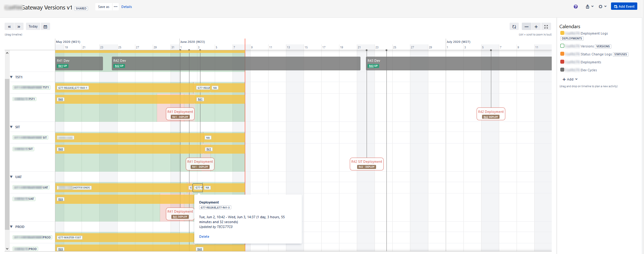Viewport: 644px width, 254px height.
Task: Enter fullscreen with the expand icon
Action: tap(546, 27)
